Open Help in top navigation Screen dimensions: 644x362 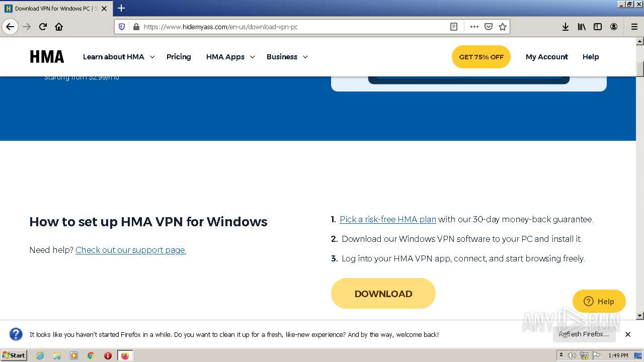click(x=591, y=57)
